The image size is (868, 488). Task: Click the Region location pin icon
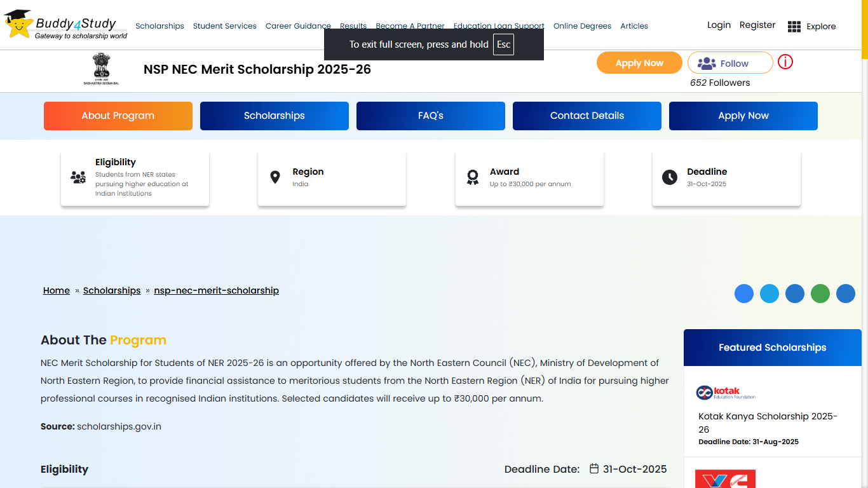(x=275, y=177)
